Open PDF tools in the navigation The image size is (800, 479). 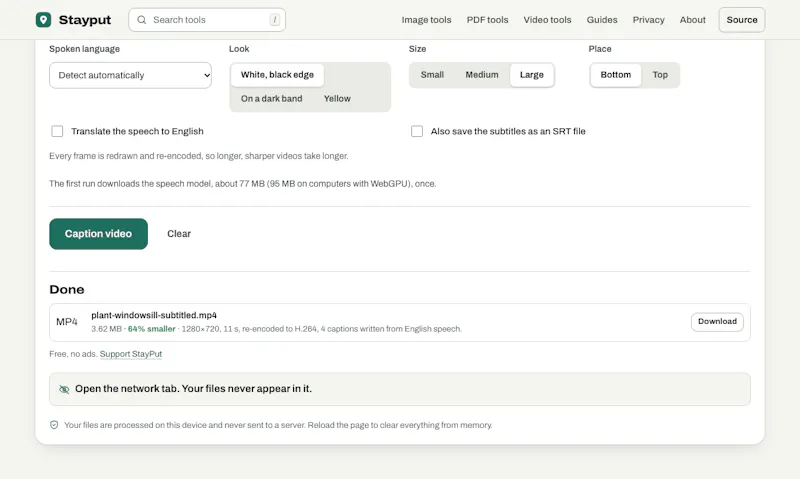coord(487,20)
